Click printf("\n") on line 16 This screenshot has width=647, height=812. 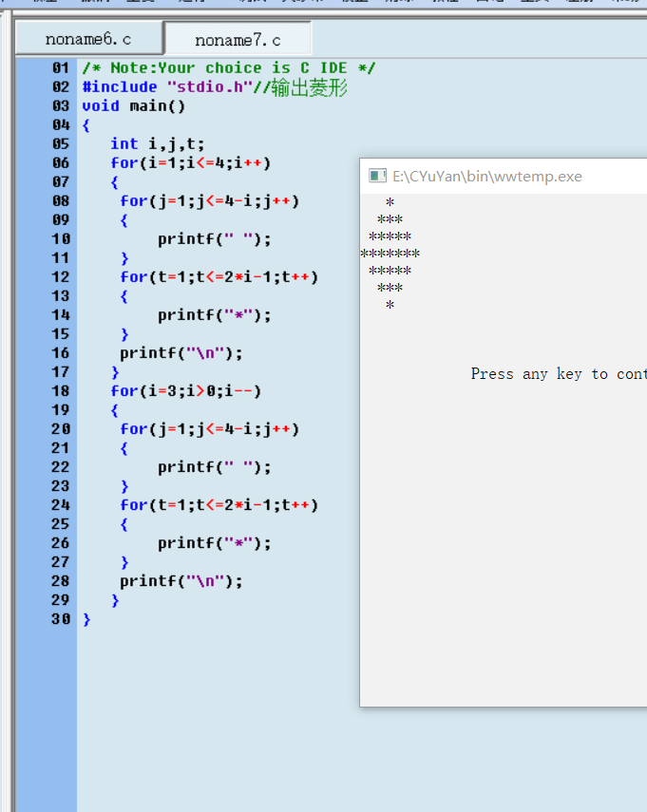181,353
